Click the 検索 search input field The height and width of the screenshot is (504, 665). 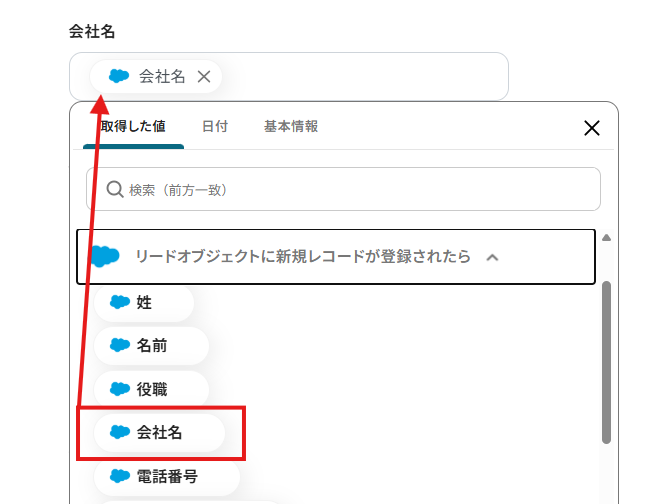360,189
